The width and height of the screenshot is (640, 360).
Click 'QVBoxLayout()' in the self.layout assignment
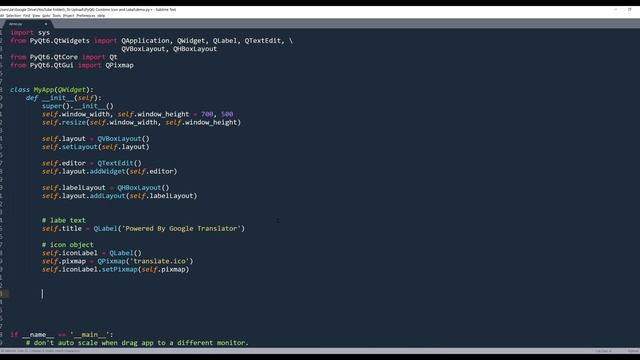(123, 138)
